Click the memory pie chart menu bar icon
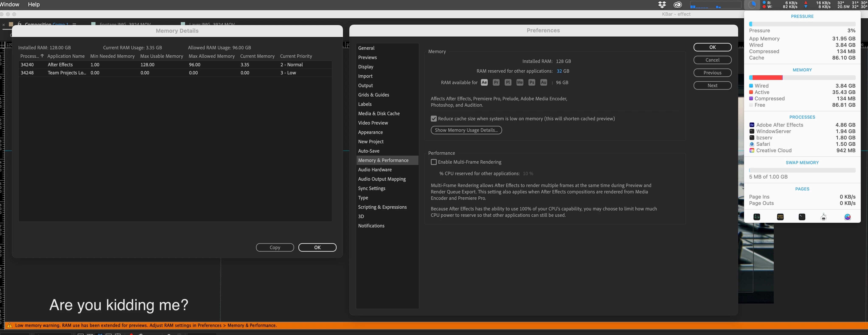The height and width of the screenshot is (335, 868). pos(752,5)
